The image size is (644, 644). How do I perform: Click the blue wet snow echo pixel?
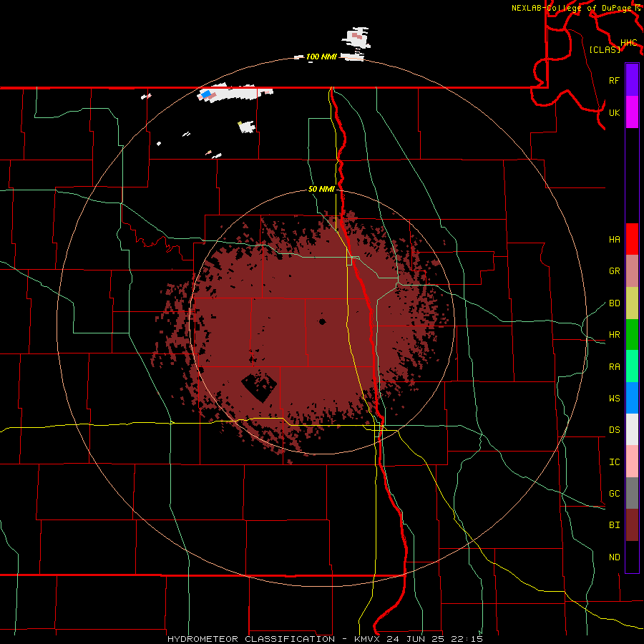(x=206, y=94)
